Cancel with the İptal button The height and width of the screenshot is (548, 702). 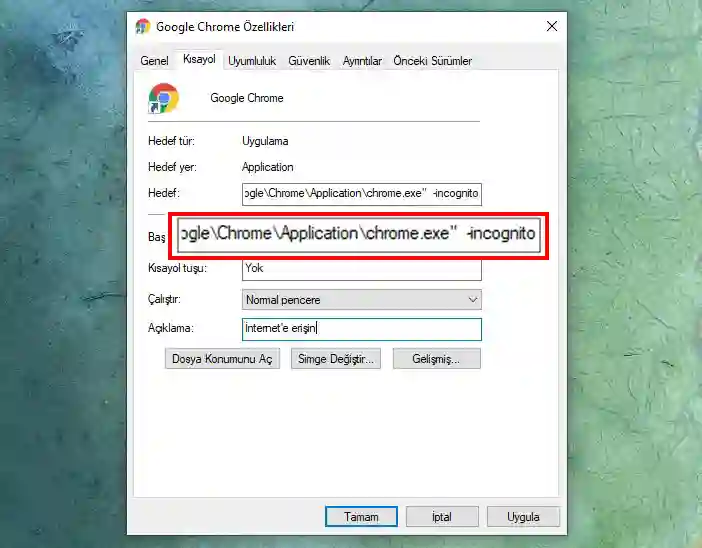pyautogui.click(x=442, y=517)
